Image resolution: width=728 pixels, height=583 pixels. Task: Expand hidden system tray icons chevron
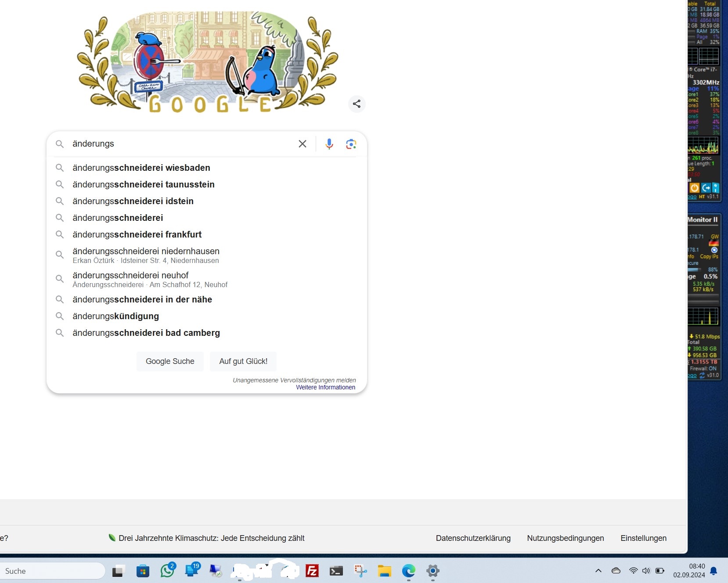[x=598, y=571]
